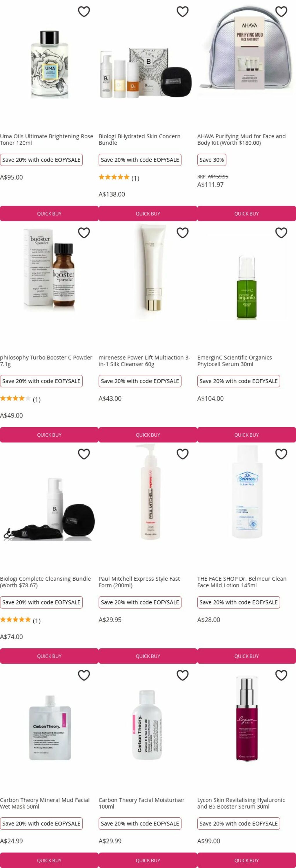
Task: Quick buy the Uma Oils Rose Toner
Action: (49, 214)
